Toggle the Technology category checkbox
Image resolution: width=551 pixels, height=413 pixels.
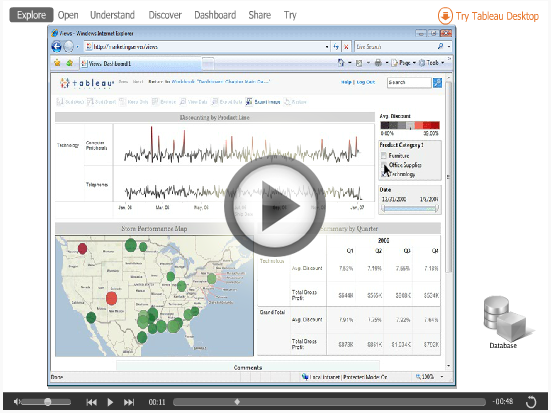[x=384, y=174]
